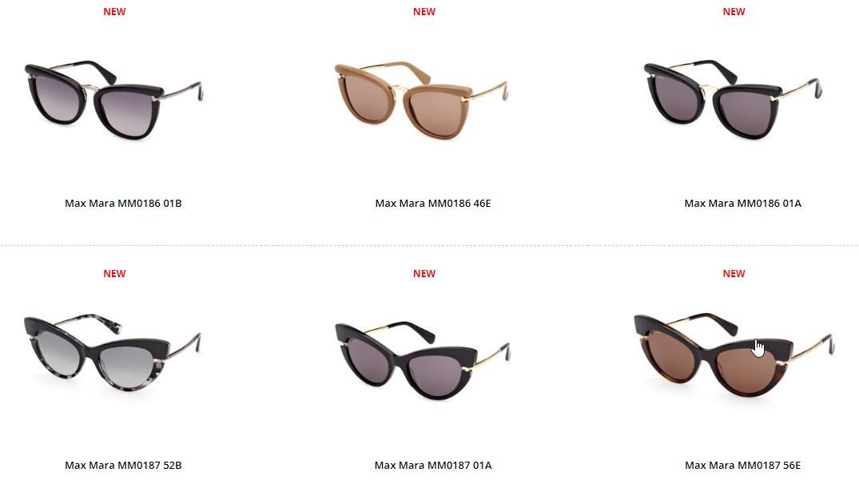Click the Max Mara MM0186 46E product title

click(x=433, y=203)
